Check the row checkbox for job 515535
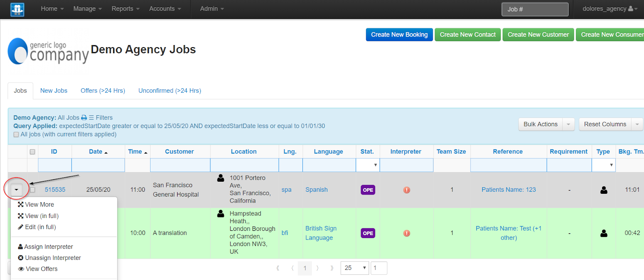The image size is (644, 280). point(33,190)
